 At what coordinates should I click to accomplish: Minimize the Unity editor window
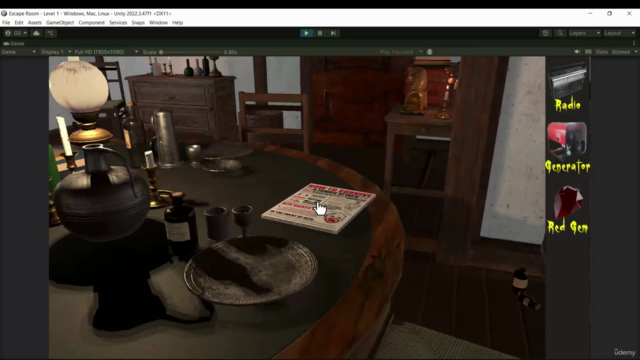tap(590, 13)
